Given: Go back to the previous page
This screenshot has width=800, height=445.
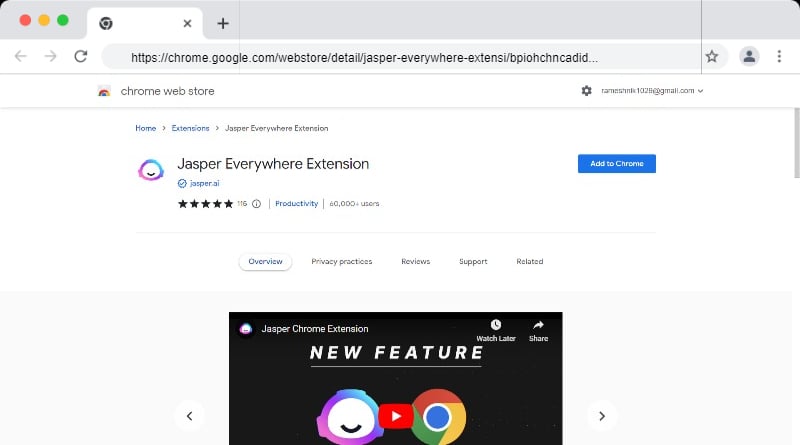Looking at the screenshot, I should (20, 56).
